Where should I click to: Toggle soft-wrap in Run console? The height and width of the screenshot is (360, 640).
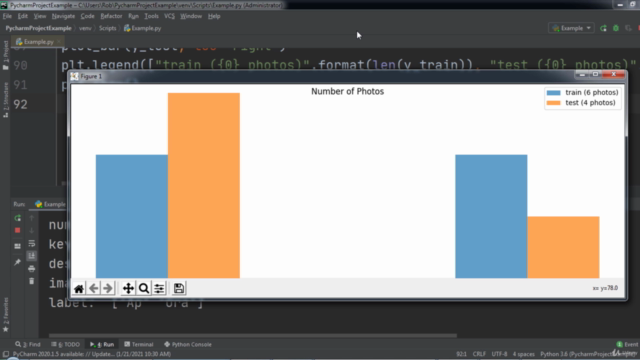coord(31,244)
